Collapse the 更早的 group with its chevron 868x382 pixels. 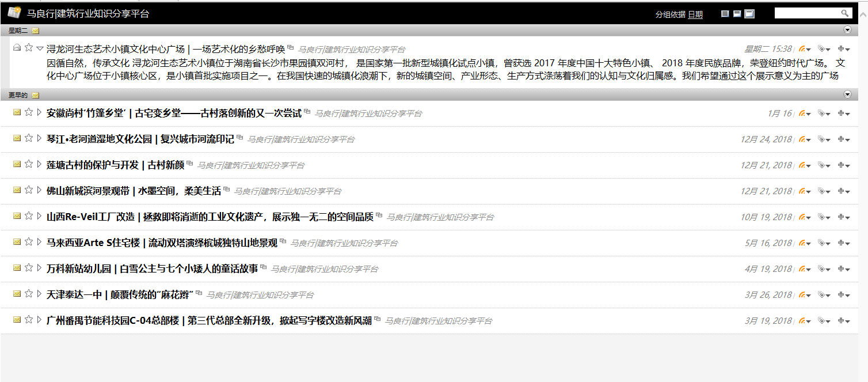tap(846, 93)
